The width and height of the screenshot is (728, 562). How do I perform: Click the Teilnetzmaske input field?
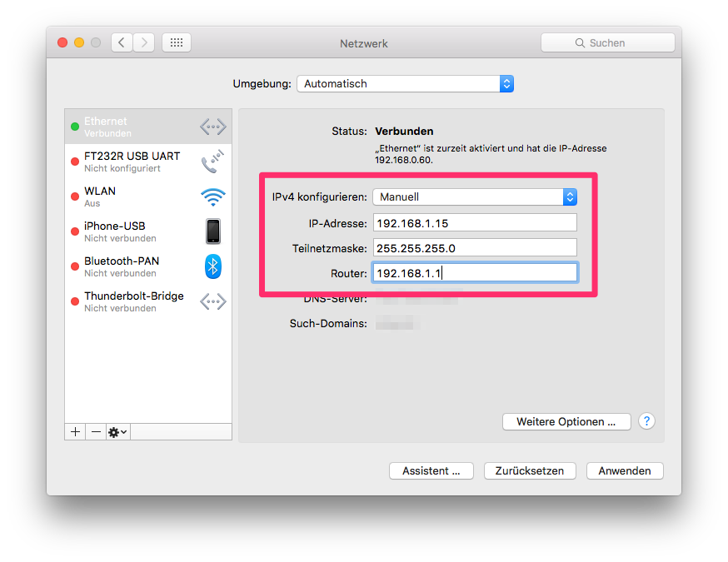click(x=475, y=248)
